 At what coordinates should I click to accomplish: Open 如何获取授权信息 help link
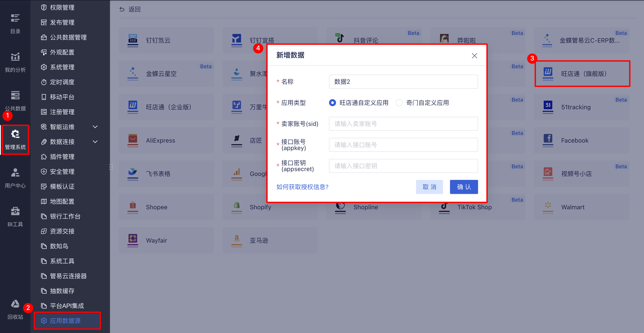coord(302,187)
